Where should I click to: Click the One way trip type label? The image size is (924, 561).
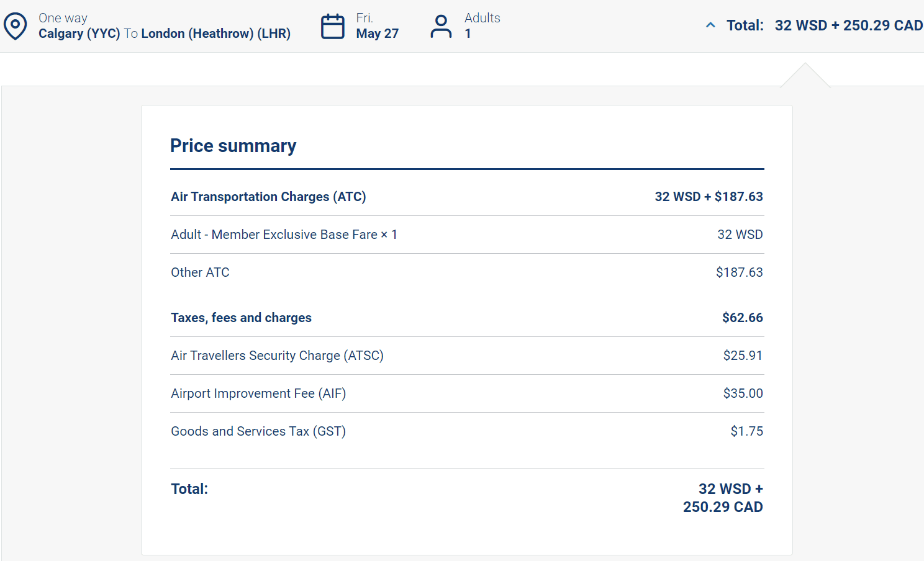[63, 18]
